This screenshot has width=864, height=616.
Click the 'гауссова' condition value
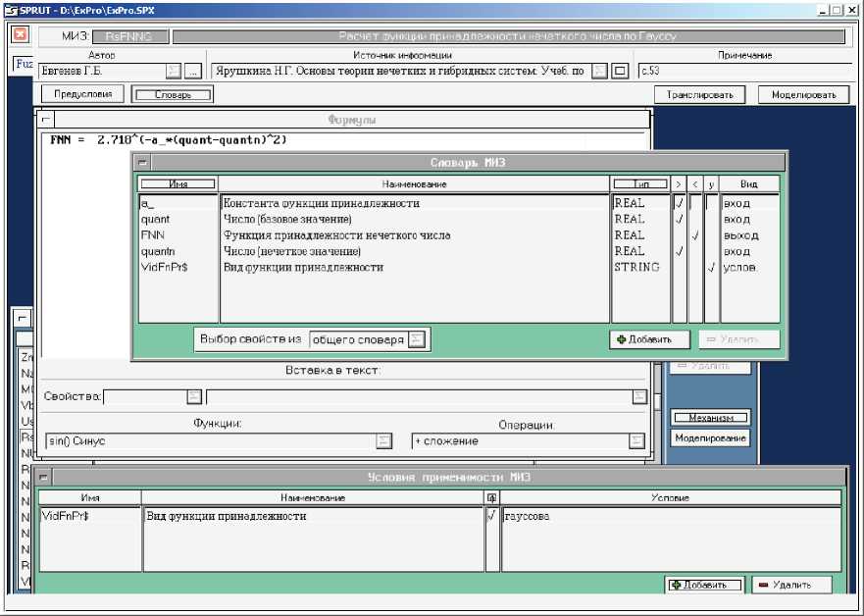[x=527, y=516]
